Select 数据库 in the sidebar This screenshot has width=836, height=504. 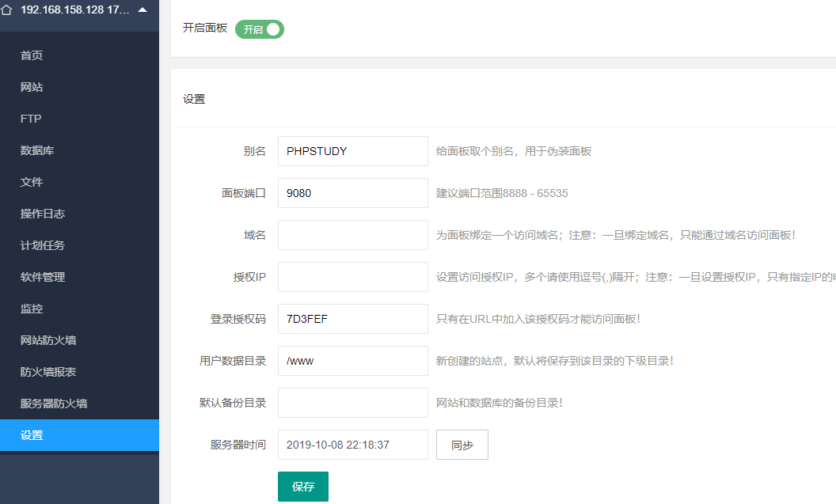click(x=37, y=150)
